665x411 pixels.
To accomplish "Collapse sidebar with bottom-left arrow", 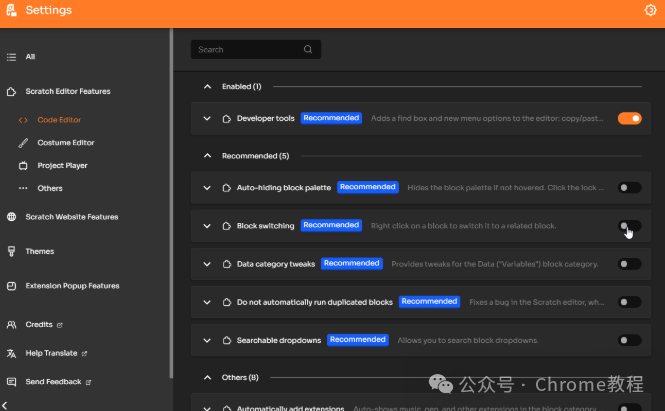I will click(x=5, y=406).
